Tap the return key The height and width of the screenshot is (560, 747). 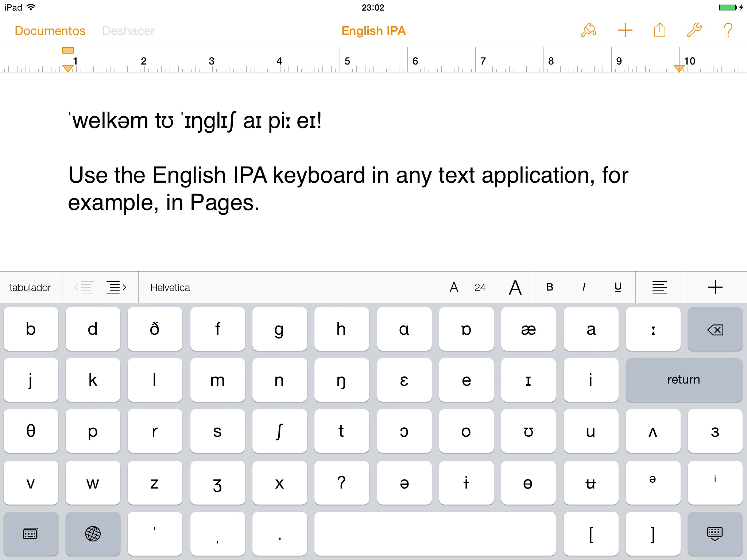(x=684, y=380)
